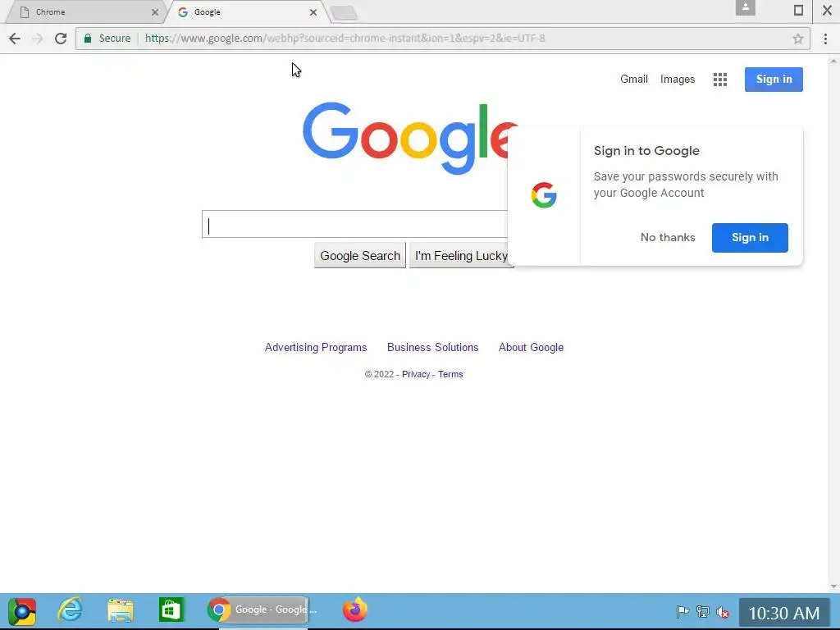
Task: Open Gmail link
Action: (634, 80)
